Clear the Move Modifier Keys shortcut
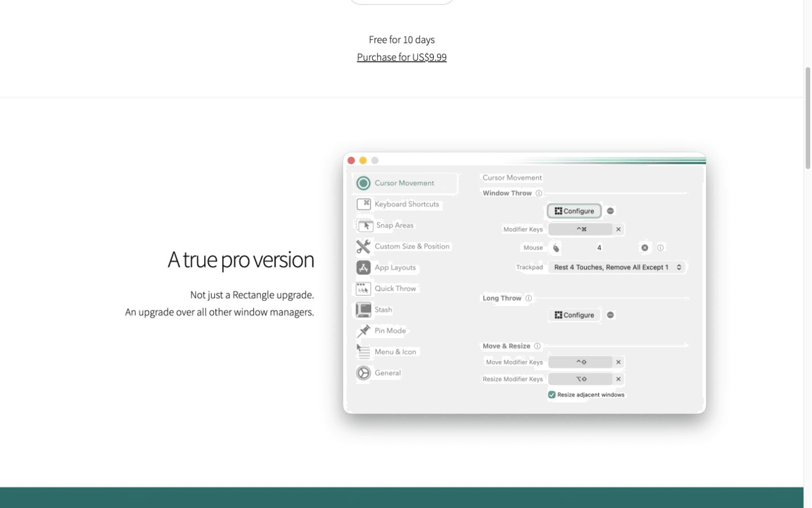 coord(619,362)
